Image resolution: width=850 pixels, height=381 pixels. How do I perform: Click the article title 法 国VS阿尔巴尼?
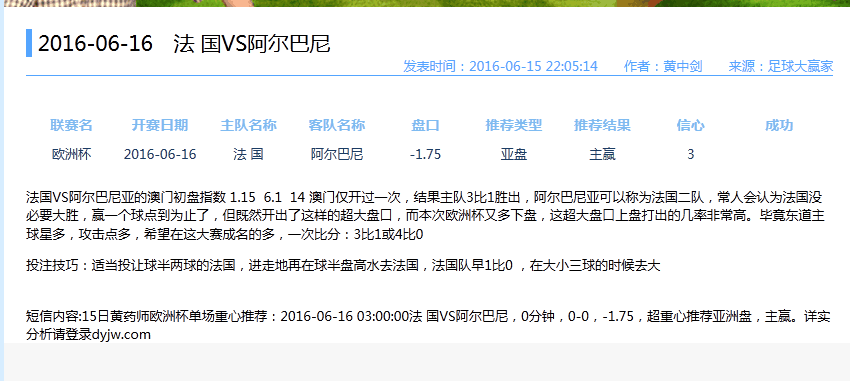pyautogui.click(x=252, y=43)
